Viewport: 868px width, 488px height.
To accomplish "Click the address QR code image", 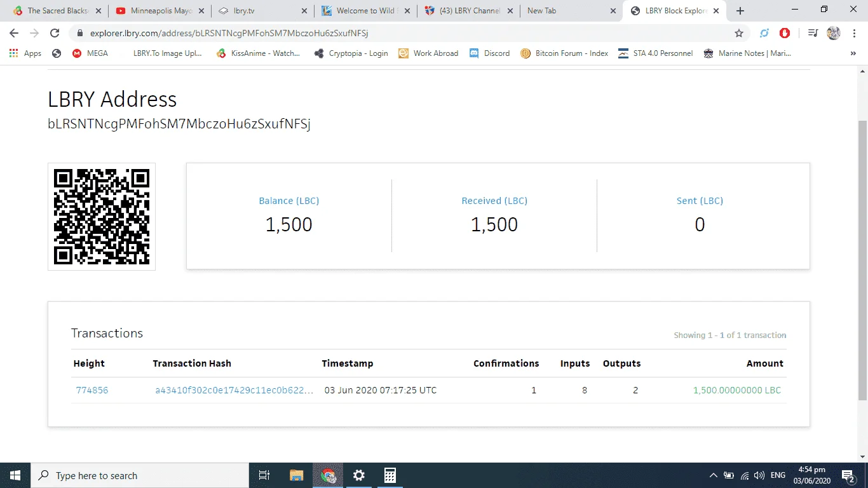I will point(102,217).
